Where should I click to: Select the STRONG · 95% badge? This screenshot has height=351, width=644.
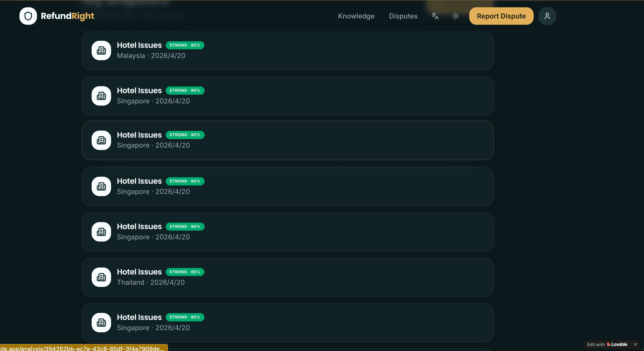point(185,317)
